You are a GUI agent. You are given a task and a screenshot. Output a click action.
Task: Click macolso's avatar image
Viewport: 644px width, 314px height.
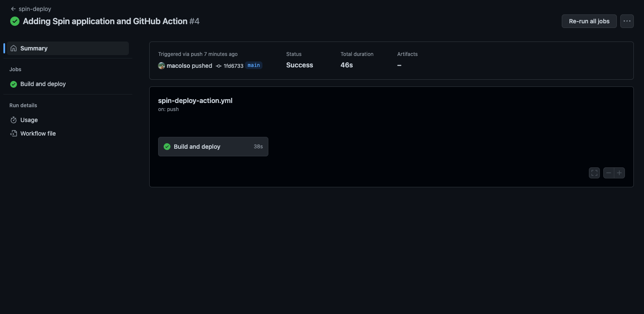[x=162, y=66]
